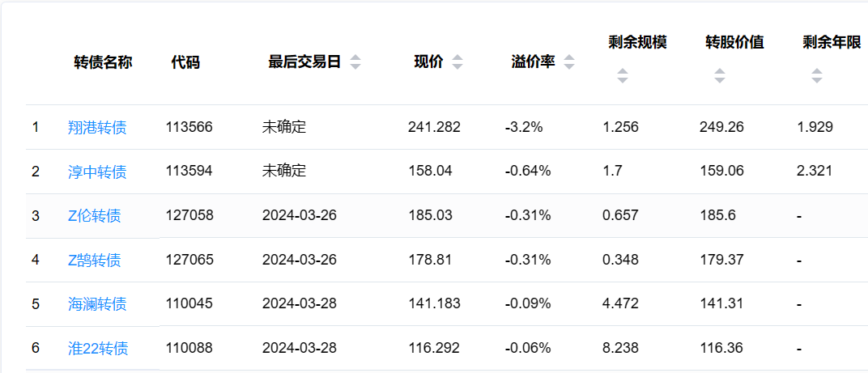Click sort arrows under 剩余年限
868x373 pixels.
point(816,76)
